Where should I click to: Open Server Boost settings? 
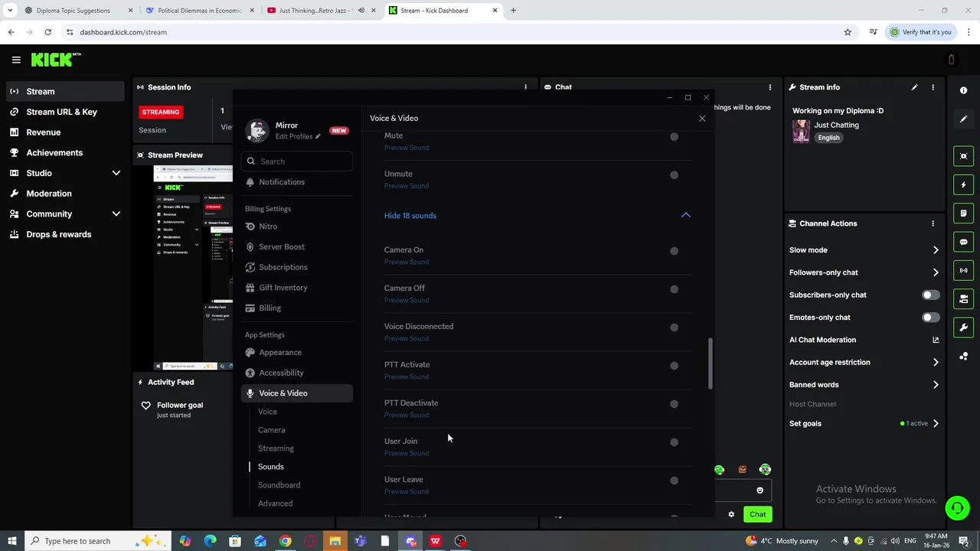tap(281, 246)
